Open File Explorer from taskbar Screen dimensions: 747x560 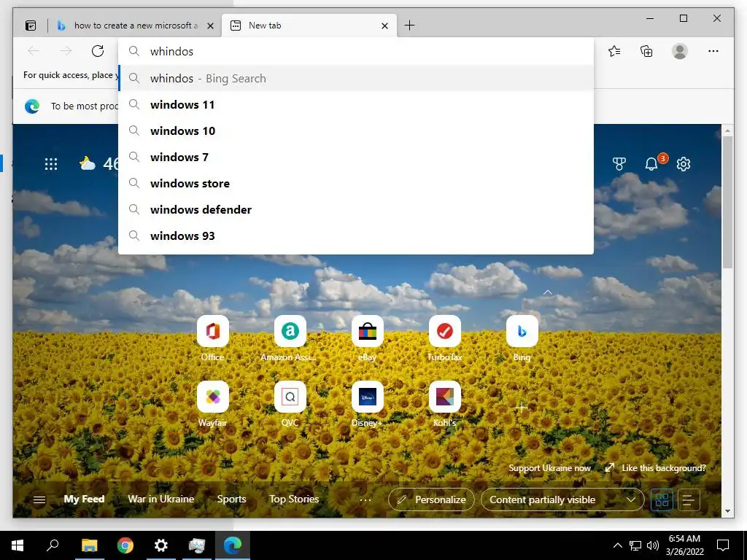pyautogui.click(x=89, y=545)
